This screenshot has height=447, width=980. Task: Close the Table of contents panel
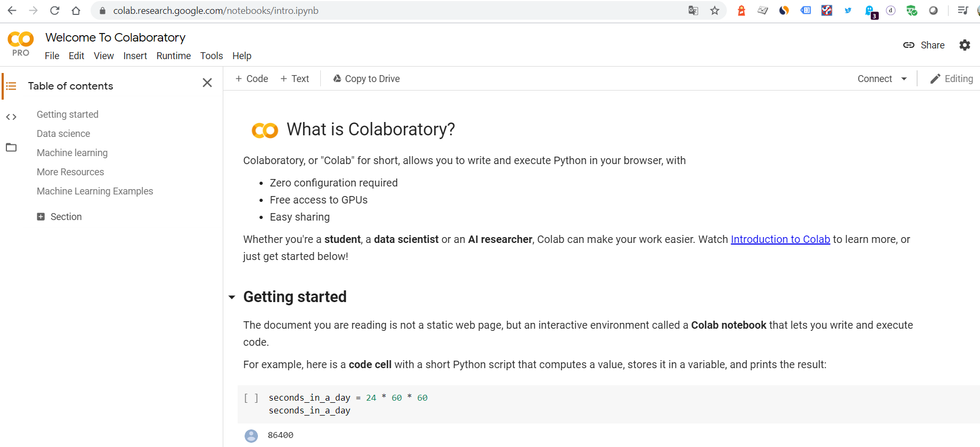[x=207, y=83]
